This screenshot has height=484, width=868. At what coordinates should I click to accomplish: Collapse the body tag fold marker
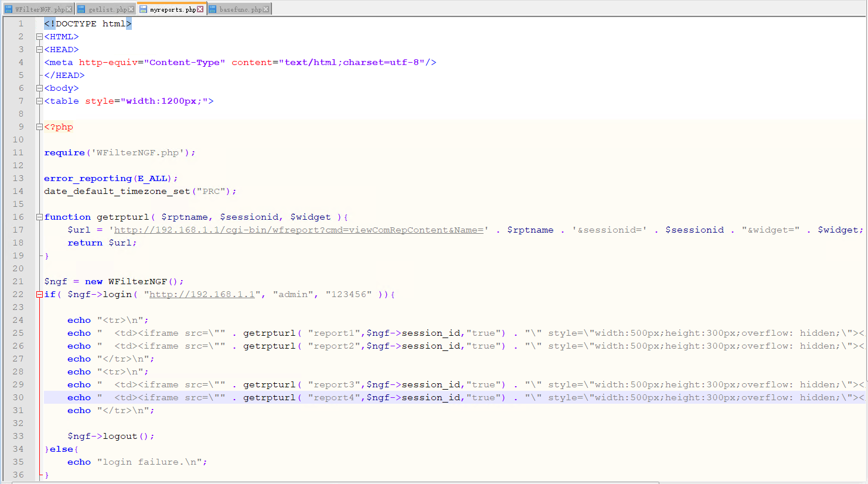pos(39,88)
